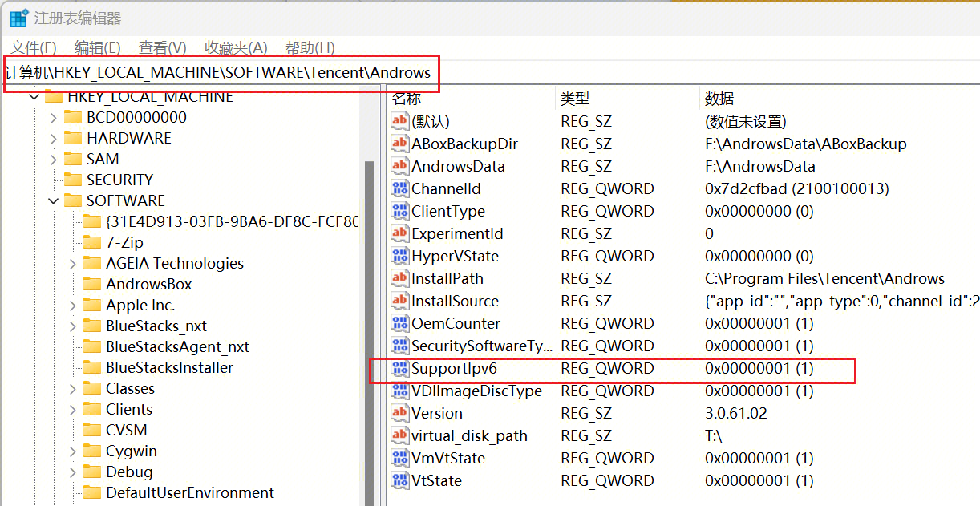Expand the Clients key chevron
This screenshot has width=980, height=506.
pos(72,409)
